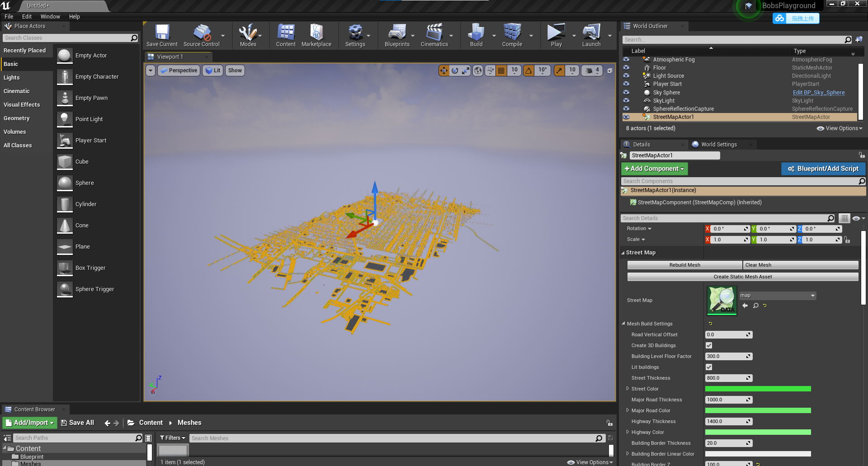Hide StreetMapActor1 using its eye toggle
This screenshot has width=868, height=466.
(626, 117)
